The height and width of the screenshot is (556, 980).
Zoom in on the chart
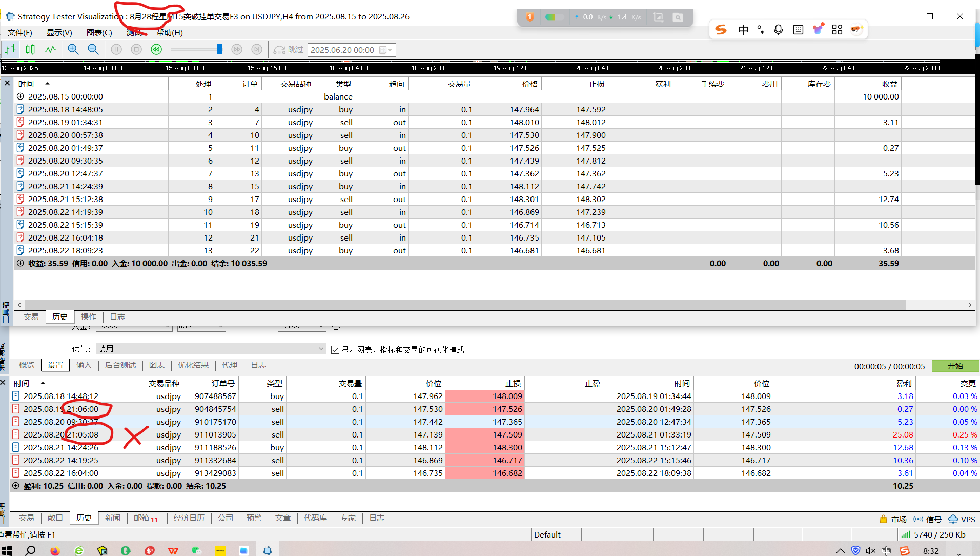click(x=73, y=50)
